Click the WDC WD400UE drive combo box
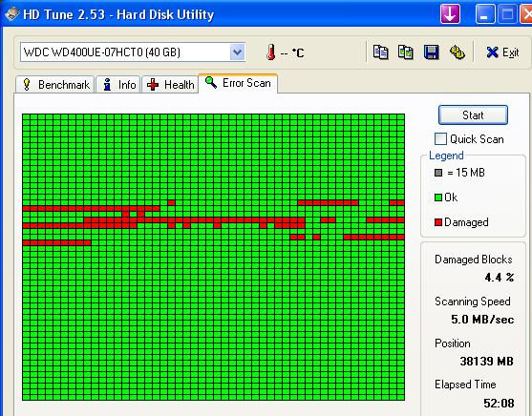The width and height of the screenshot is (532, 416). (x=133, y=52)
